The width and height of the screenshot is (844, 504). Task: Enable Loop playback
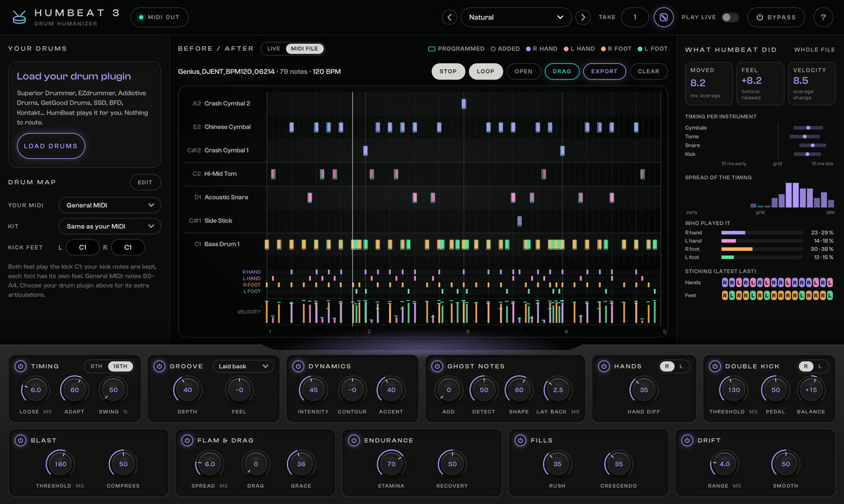pos(485,71)
